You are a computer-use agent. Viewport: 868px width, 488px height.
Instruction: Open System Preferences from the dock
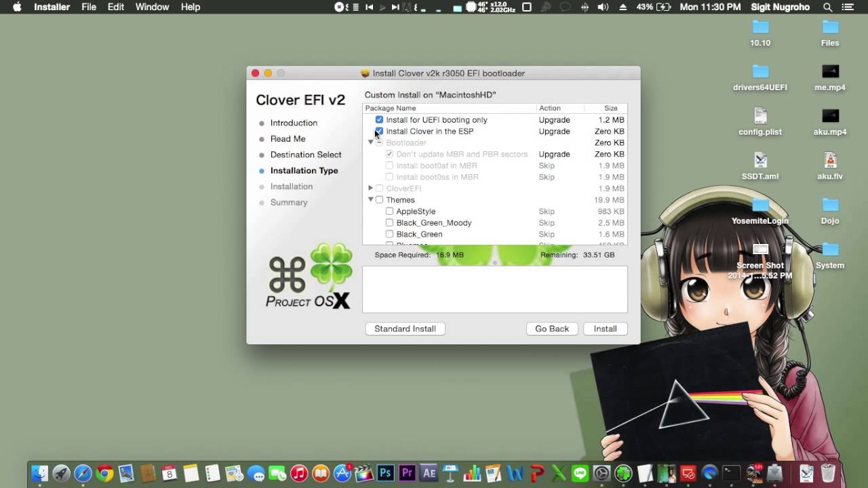[601, 473]
